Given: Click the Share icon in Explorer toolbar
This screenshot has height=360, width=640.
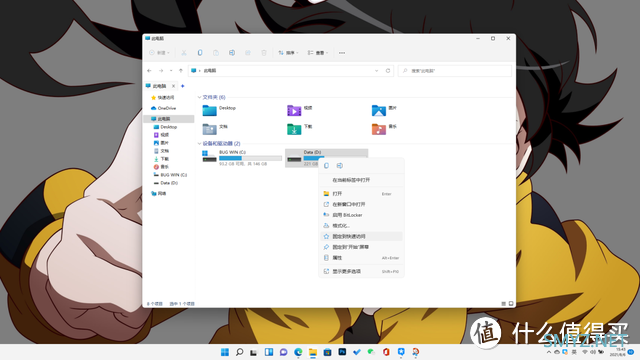Looking at the screenshot, I should click(x=248, y=53).
